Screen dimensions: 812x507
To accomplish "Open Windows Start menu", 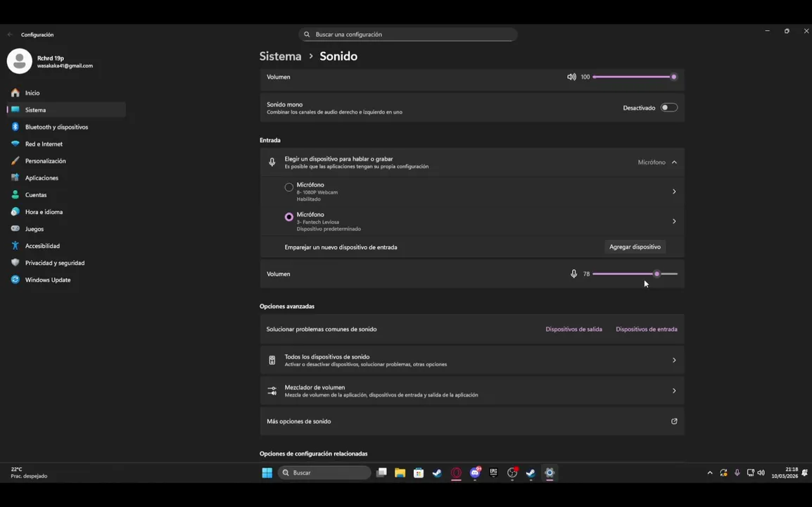I will click(267, 472).
